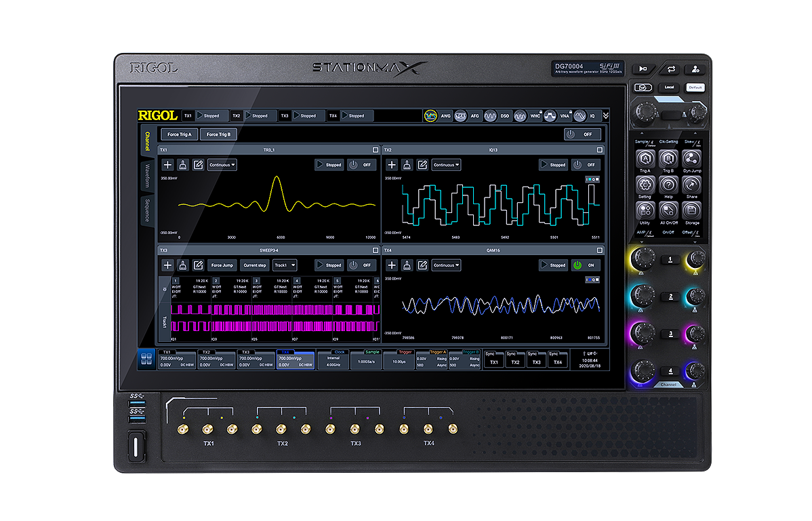The width and height of the screenshot is (812, 521).
Task: Select the AFG mode icon
Action: click(460, 115)
